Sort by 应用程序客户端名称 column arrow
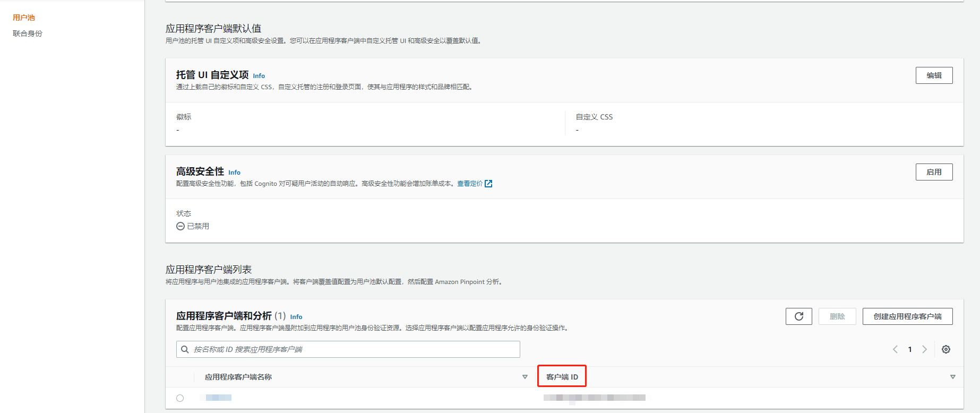Viewport: 980px width, 413px height. pos(525,377)
